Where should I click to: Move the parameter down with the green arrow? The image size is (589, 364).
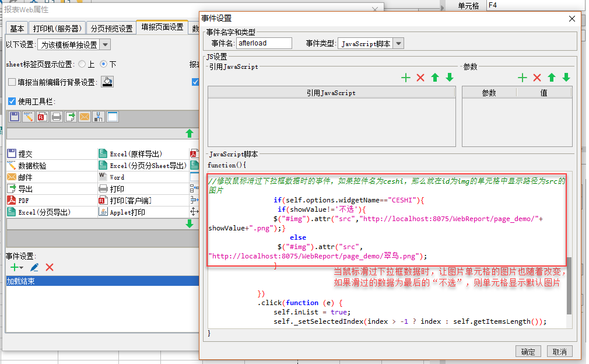pyautogui.click(x=566, y=78)
